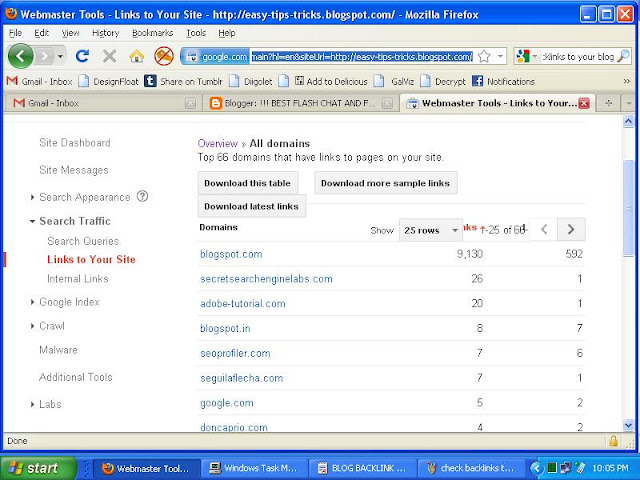Open the Help menu

(227, 33)
